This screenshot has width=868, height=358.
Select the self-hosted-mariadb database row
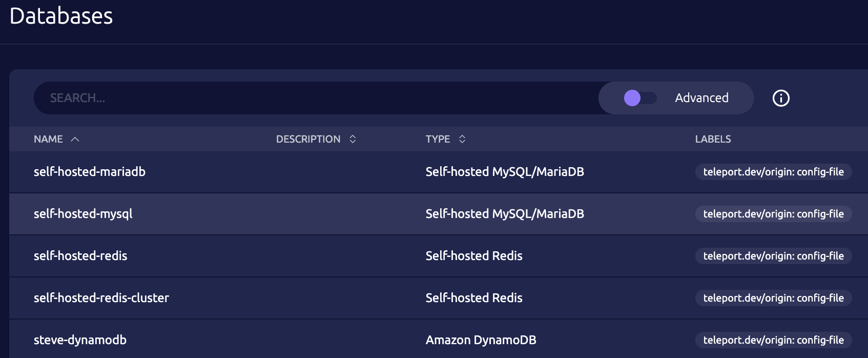(90, 172)
